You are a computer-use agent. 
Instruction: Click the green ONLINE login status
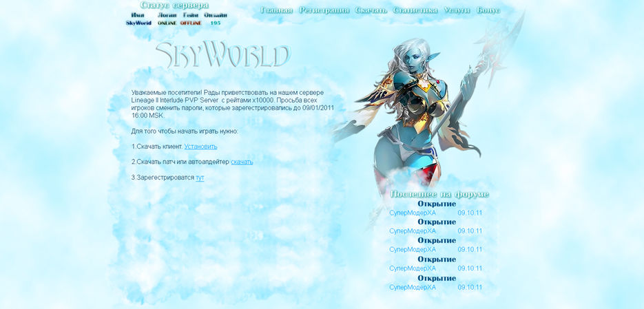(167, 23)
